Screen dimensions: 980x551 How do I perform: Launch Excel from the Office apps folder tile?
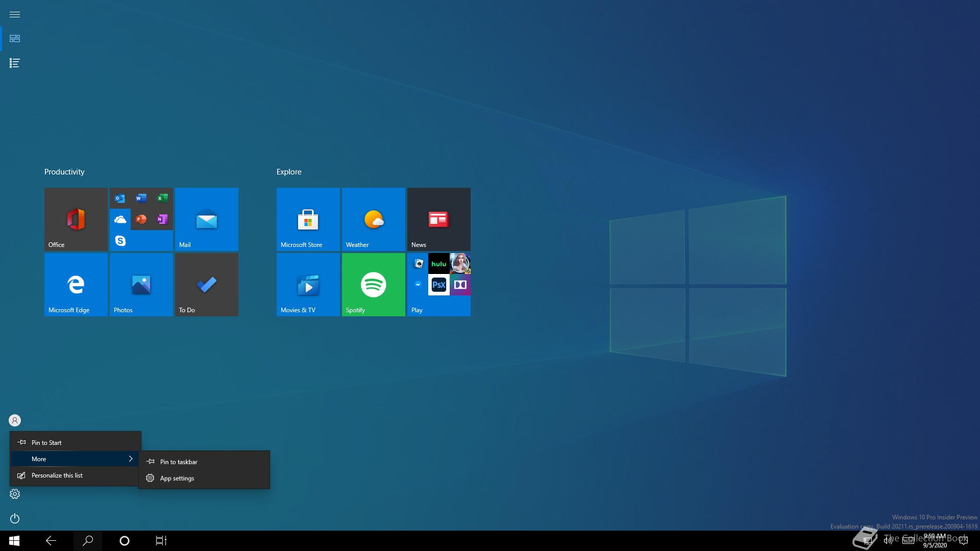click(162, 198)
